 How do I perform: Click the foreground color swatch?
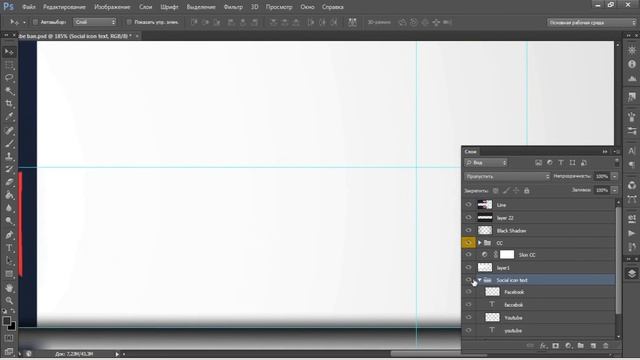pos(7,321)
